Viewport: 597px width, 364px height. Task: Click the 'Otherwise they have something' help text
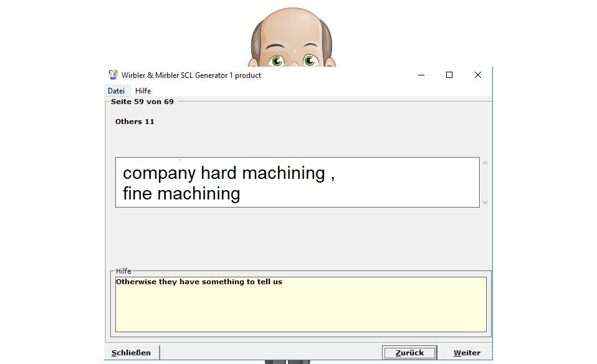(199, 282)
